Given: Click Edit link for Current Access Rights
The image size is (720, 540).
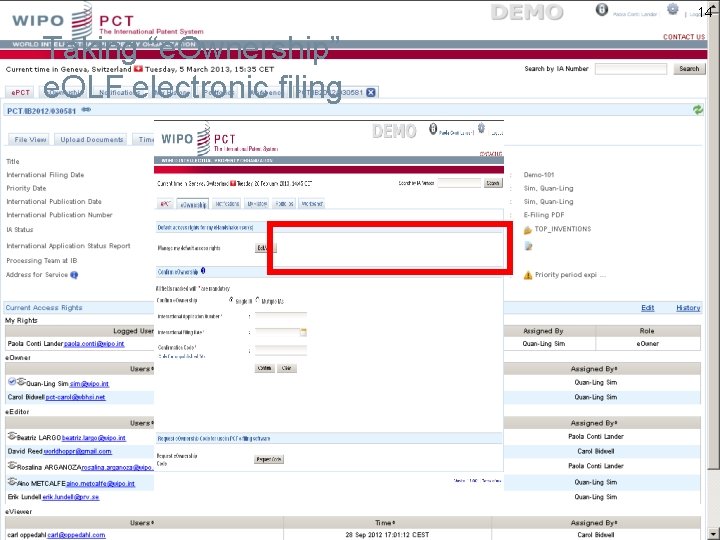Looking at the screenshot, I should pyautogui.click(x=647, y=308).
